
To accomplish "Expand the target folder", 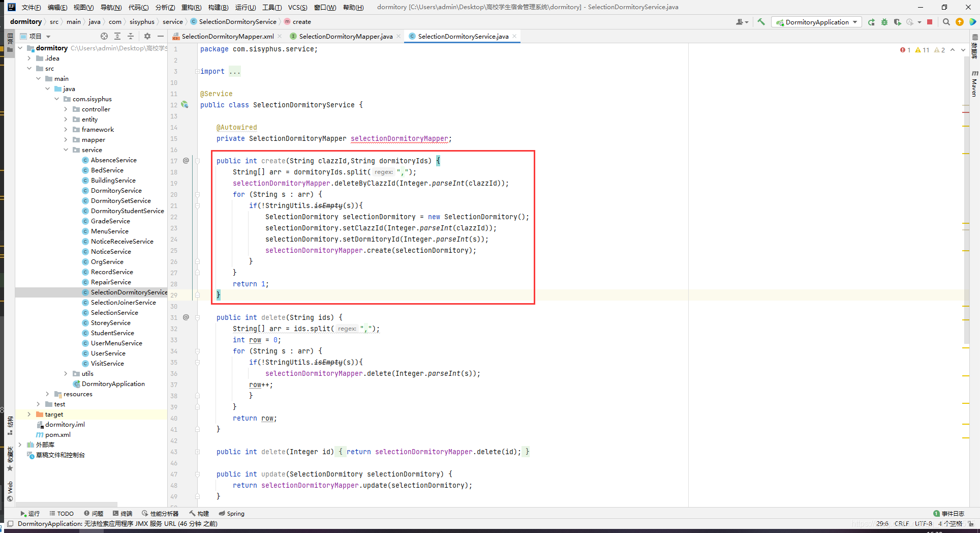I will click(29, 414).
